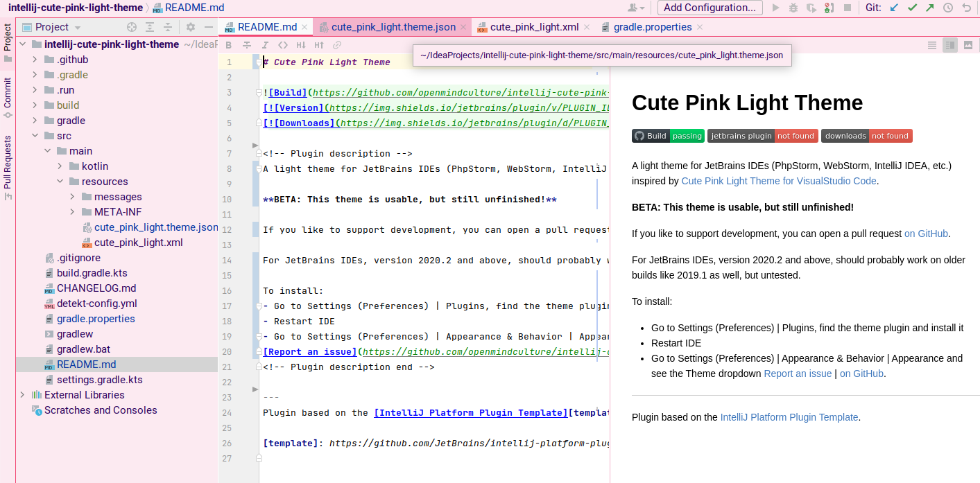Toggle strikethrough in markdown toolbar
Screen dimensions: 980x483
[x=247, y=45]
